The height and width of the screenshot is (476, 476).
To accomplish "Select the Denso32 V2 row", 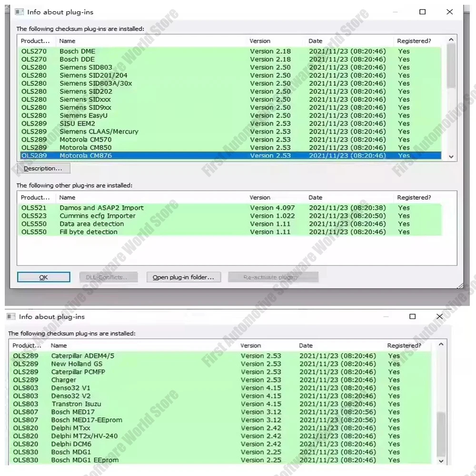I will [221, 396].
